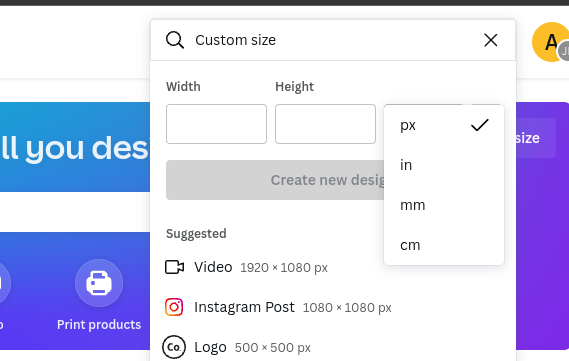Click the search magnifier icon
This screenshot has width=569, height=361.
(175, 40)
